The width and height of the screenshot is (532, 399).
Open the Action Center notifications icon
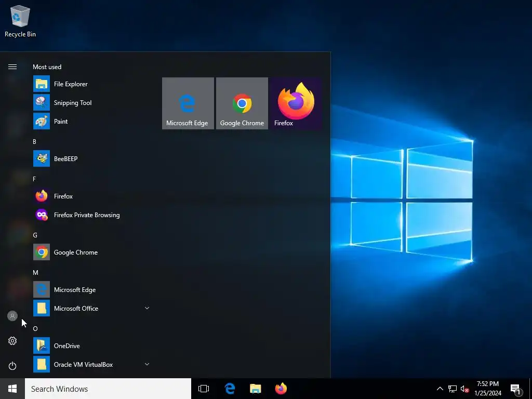(x=515, y=389)
